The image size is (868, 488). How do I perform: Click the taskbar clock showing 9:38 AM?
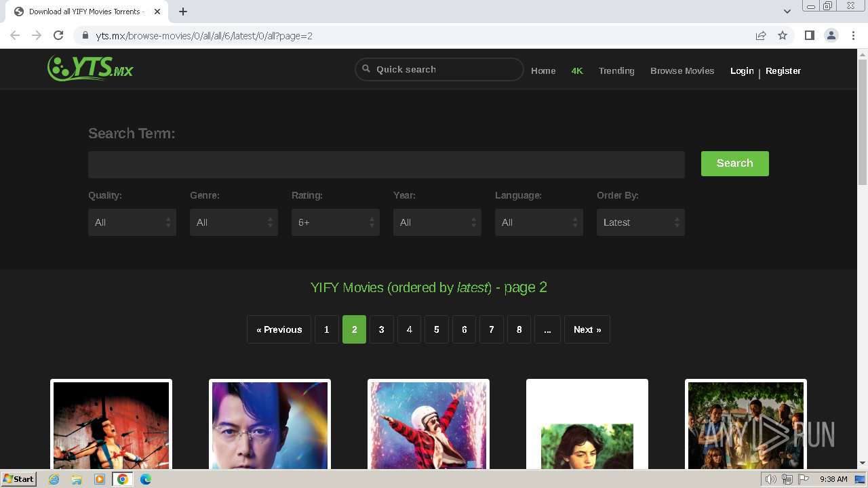pos(833,479)
